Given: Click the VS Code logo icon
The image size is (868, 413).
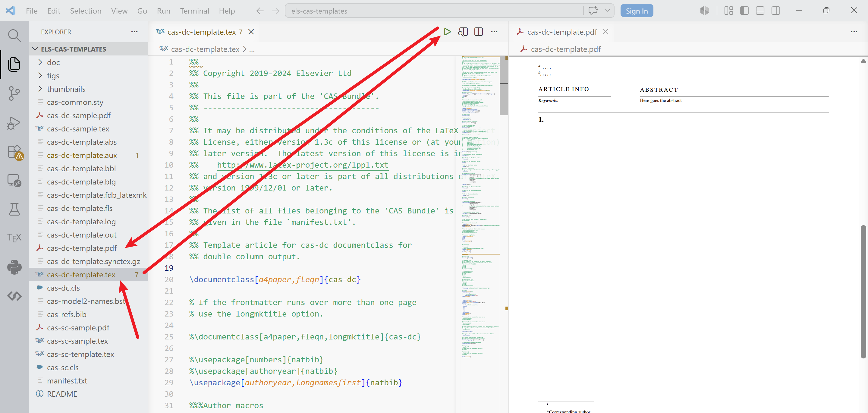Looking at the screenshot, I should point(11,11).
